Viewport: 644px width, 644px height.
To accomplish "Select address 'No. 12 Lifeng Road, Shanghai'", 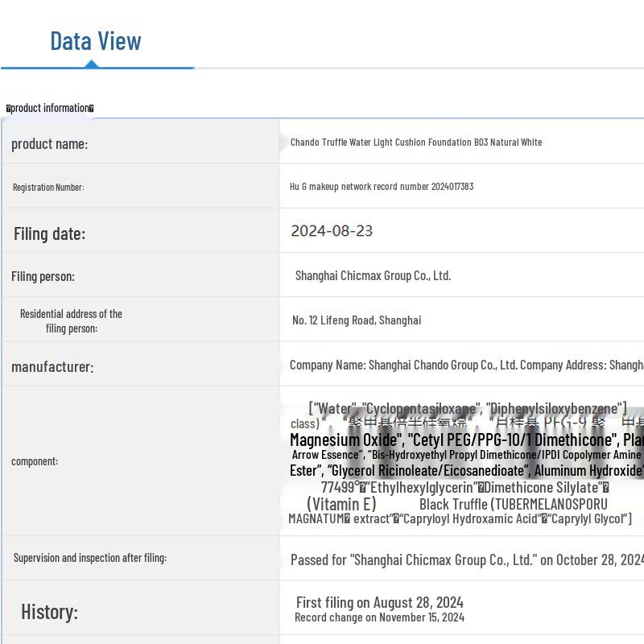I will 357,320.
